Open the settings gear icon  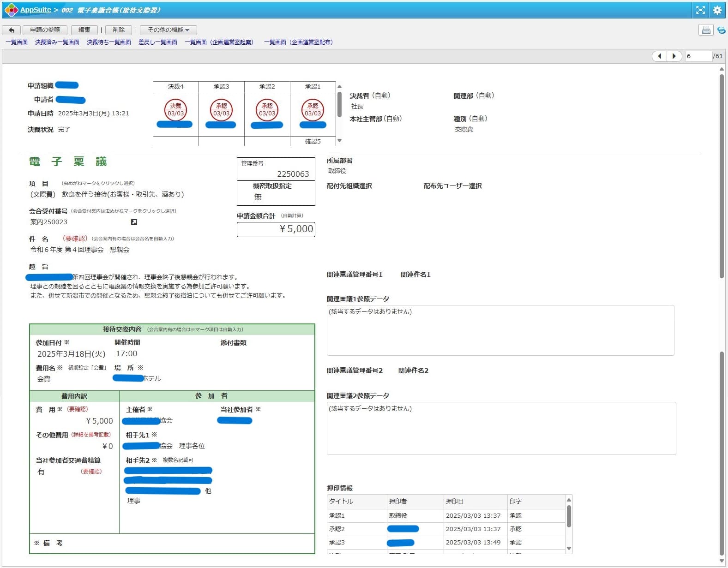(717, 10)
